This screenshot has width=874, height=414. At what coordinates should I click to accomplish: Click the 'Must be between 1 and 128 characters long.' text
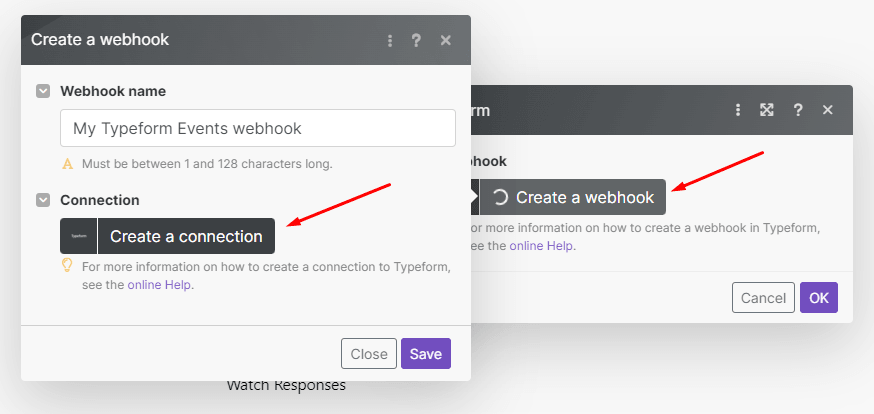point(207,164)
